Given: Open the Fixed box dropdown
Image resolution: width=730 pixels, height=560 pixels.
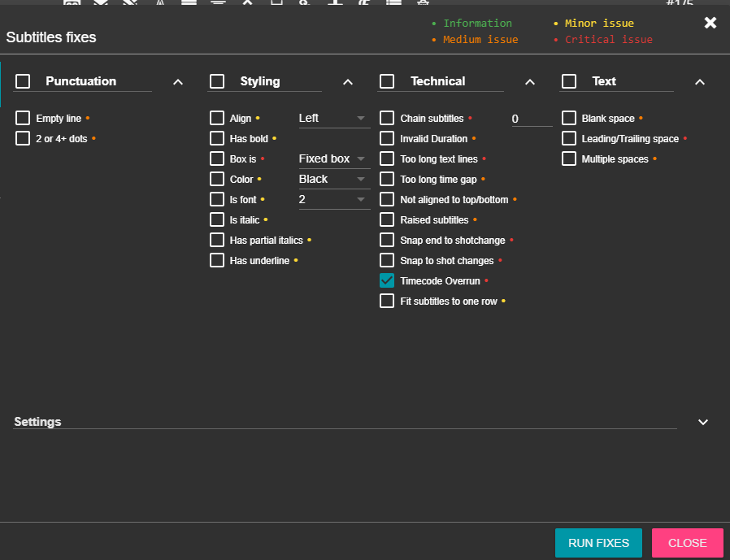Looking at the screenshot, I should [x=334, y=159].
